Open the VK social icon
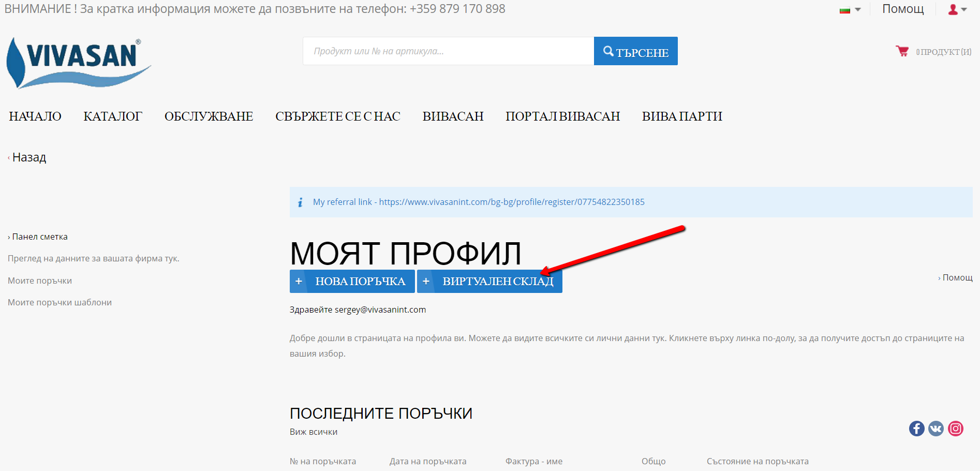This screenshot has width=980, height=471. [x=936, y=429]
